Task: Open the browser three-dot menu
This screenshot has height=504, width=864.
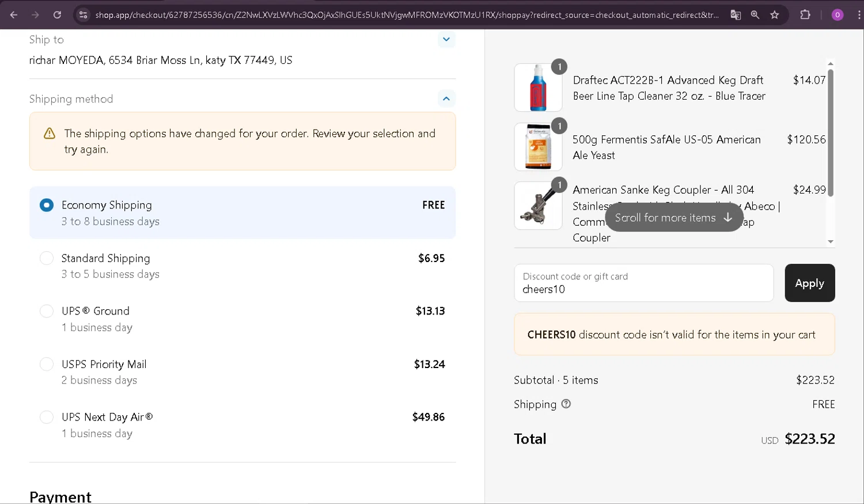Action: [859, 15]
